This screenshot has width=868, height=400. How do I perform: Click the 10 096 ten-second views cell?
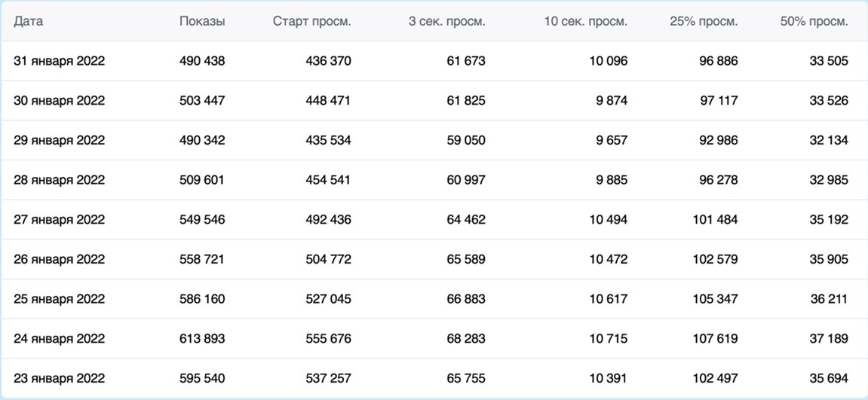click(608, 61)
